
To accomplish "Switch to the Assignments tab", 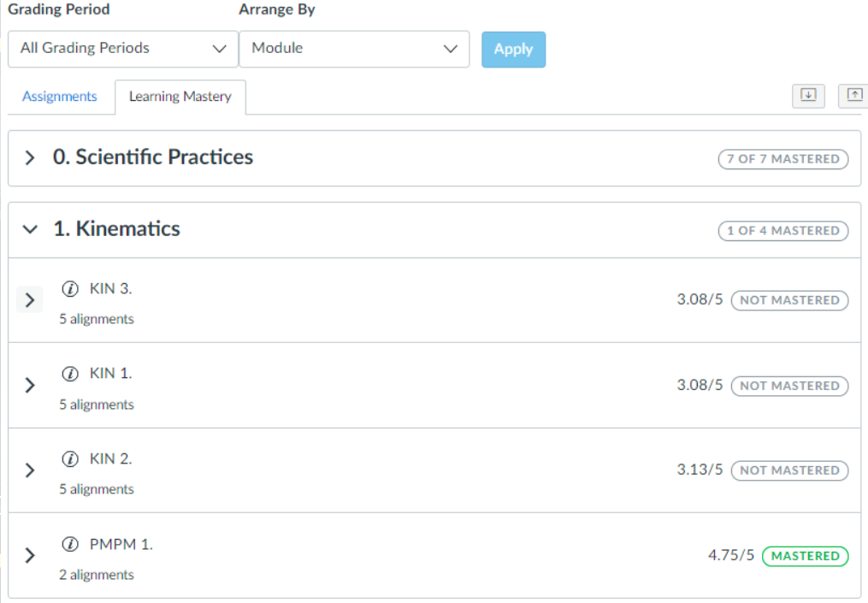I will [60, 97].
